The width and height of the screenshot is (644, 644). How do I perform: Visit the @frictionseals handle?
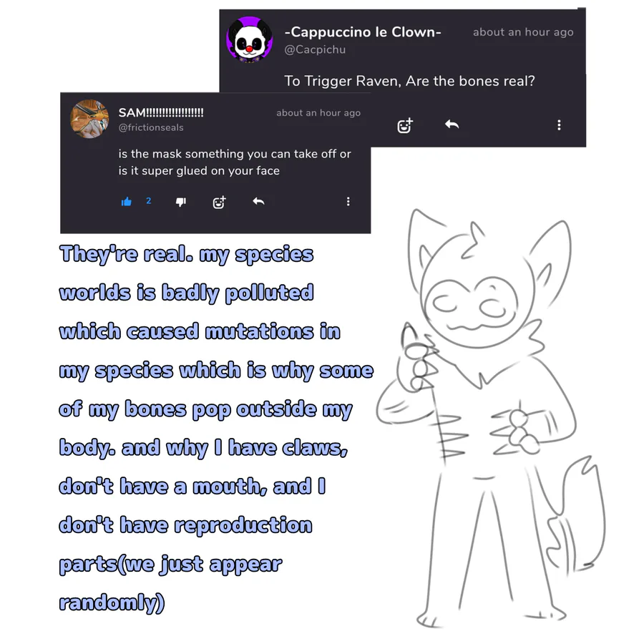click(151, 127)
